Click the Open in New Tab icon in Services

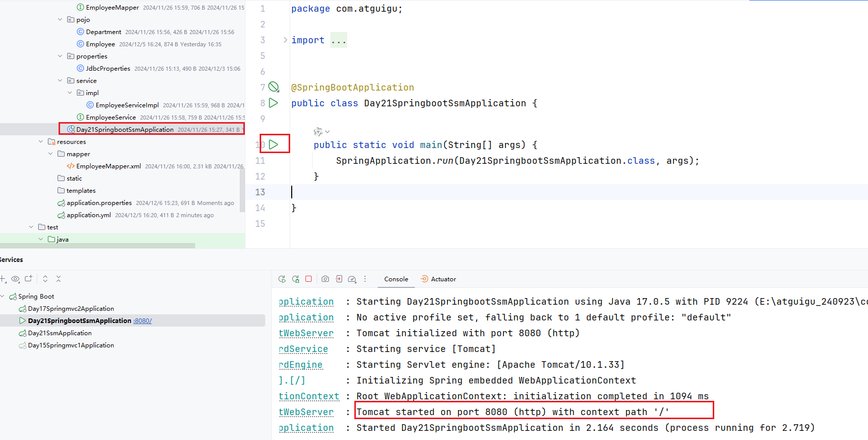pyautogui.click(x=29, y=279)
